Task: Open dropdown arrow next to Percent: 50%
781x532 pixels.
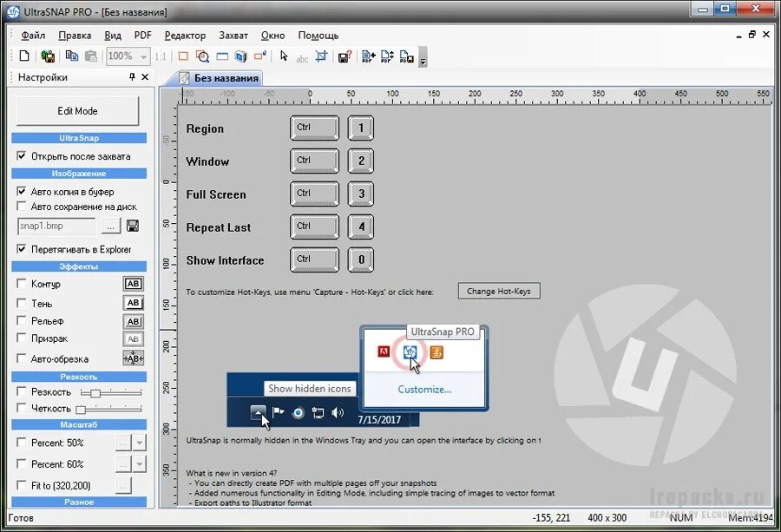Action: pos(140,443)
